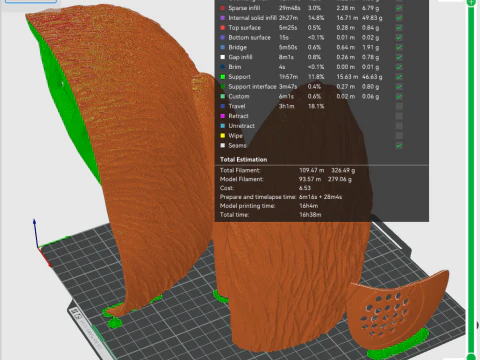The height and width of the screenshot is (360, 480).
Task: Click the bright green Support swatch
Action: coord(223,77)
